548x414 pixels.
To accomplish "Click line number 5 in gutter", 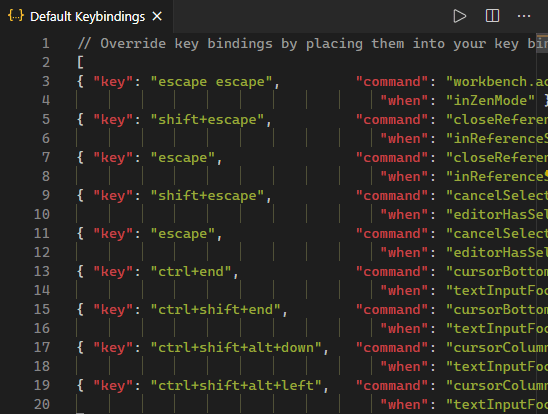I will [46, 119].
